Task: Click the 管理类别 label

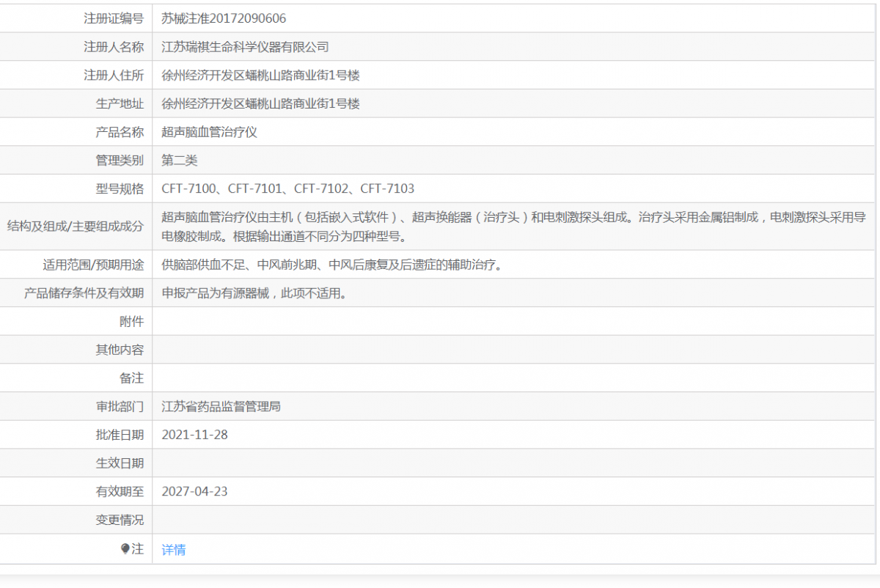Action: pyautogui.click(x=120, y=161)
